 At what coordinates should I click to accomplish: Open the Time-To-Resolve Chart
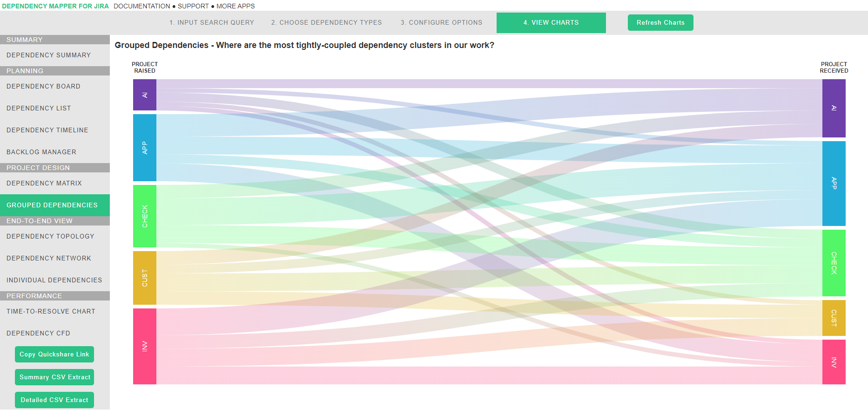[x=55, y=311]
